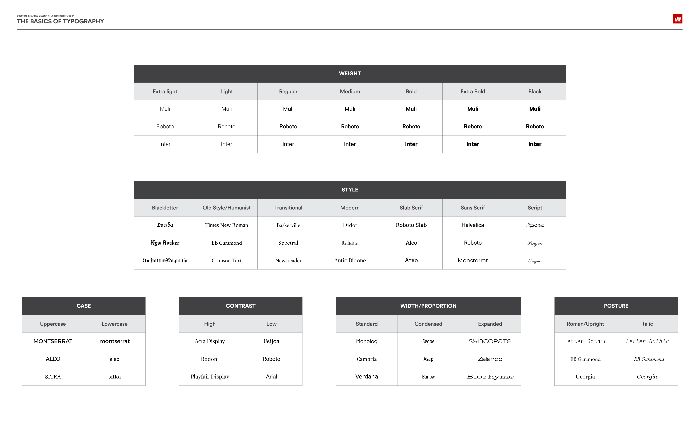
Task: Click the Verdana sample in Standard column
Action: pos(367,377)
